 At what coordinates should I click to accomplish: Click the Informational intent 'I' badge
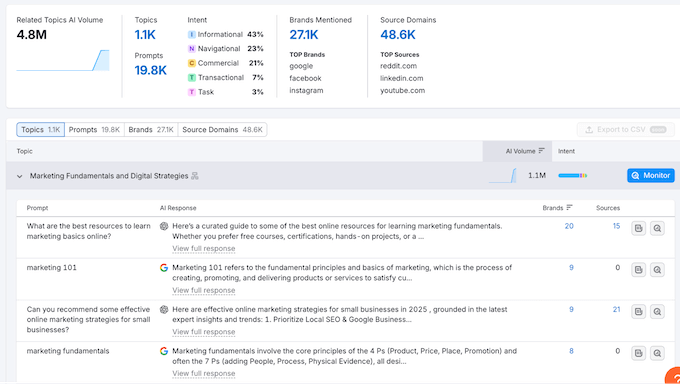(x=192, y=34)
